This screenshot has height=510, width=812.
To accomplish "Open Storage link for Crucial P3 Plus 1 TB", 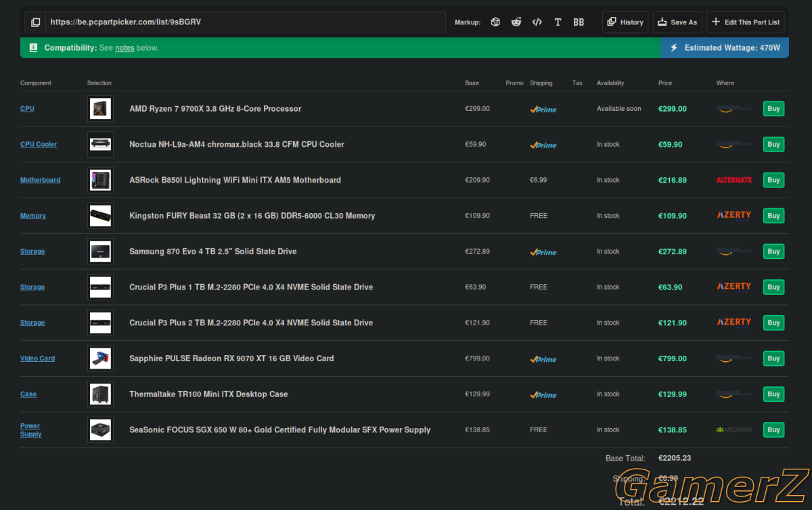I will (32, 287).
